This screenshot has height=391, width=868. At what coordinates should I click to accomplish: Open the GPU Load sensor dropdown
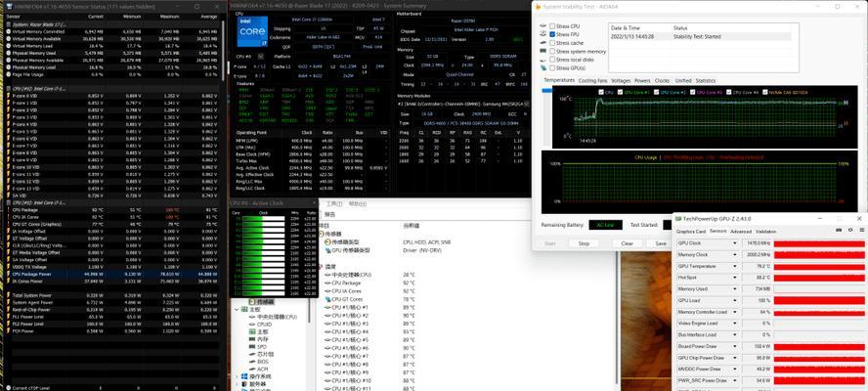coord(735,301)
